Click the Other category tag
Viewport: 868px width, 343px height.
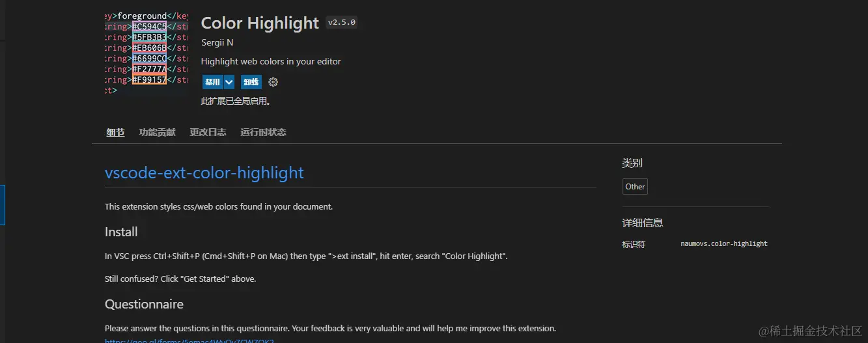635,187
